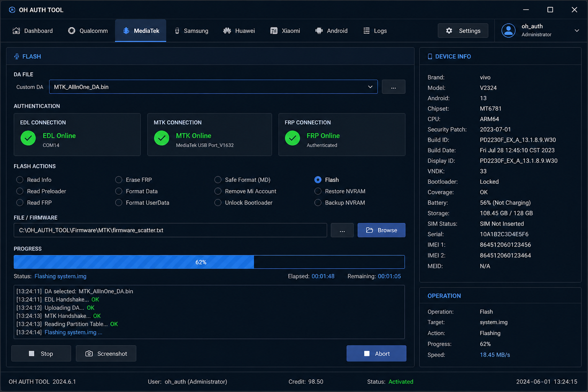Click the IMEI 1 value 864512060123456

click(505, 245)
